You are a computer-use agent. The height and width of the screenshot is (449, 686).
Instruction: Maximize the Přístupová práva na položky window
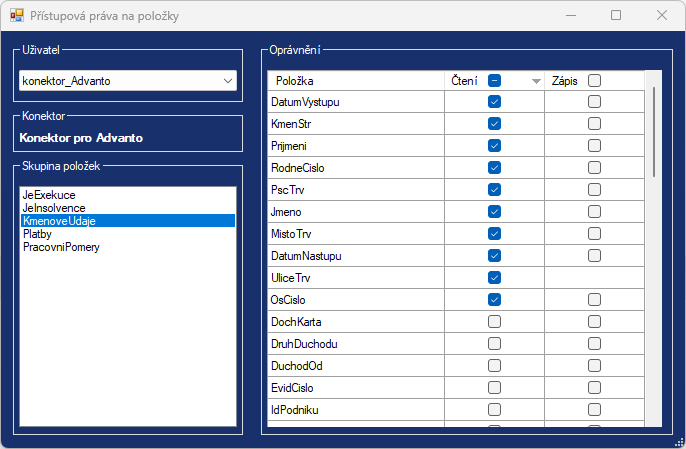tap(616, 16)
